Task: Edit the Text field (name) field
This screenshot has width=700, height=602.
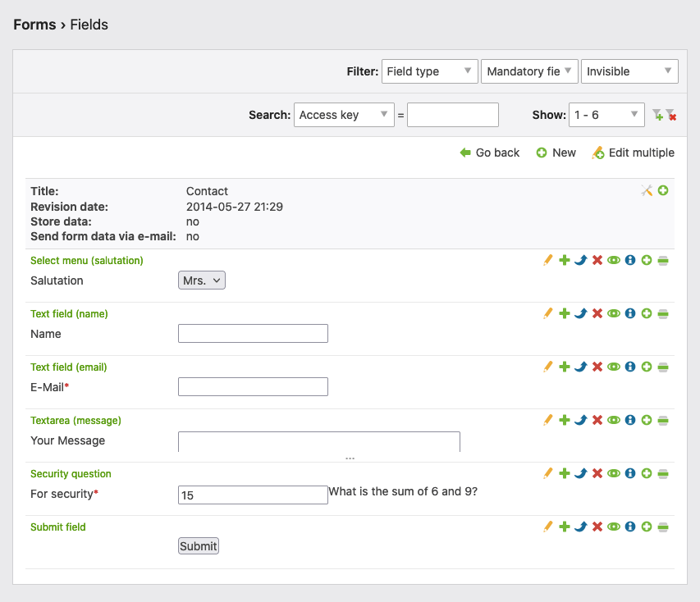Action: [547, 314]
